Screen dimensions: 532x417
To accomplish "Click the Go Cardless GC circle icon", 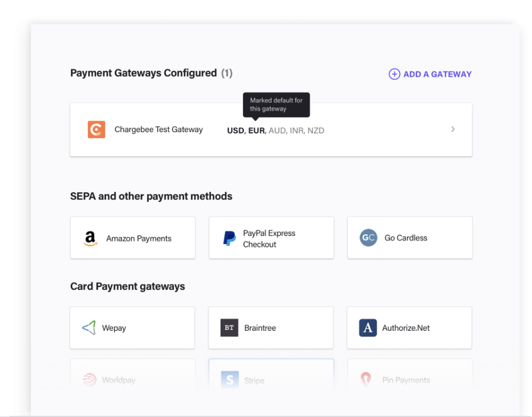I will pos(368,238).
